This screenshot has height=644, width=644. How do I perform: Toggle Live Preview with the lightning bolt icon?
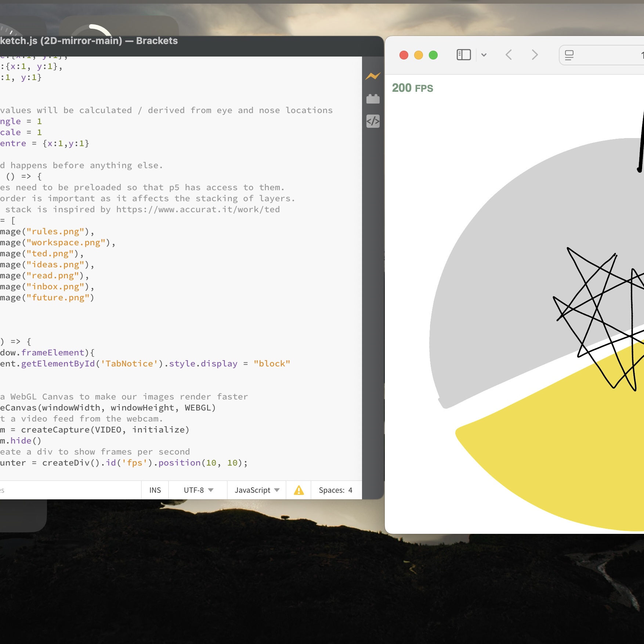(x=373, y=76)
